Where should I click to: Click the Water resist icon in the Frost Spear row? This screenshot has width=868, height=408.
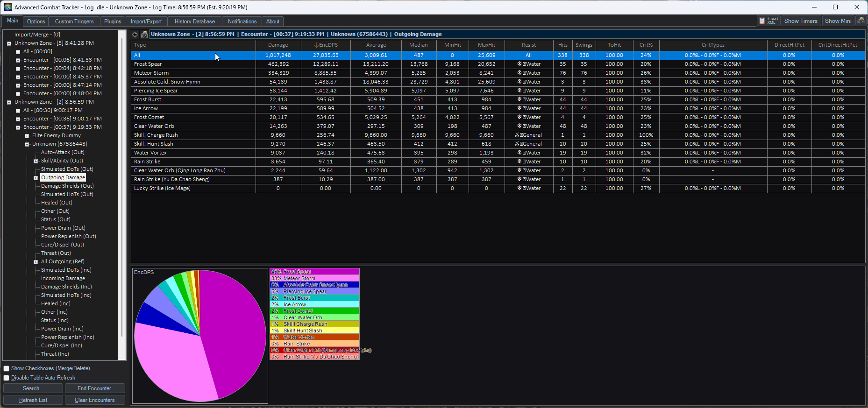[x=519, y=64]
